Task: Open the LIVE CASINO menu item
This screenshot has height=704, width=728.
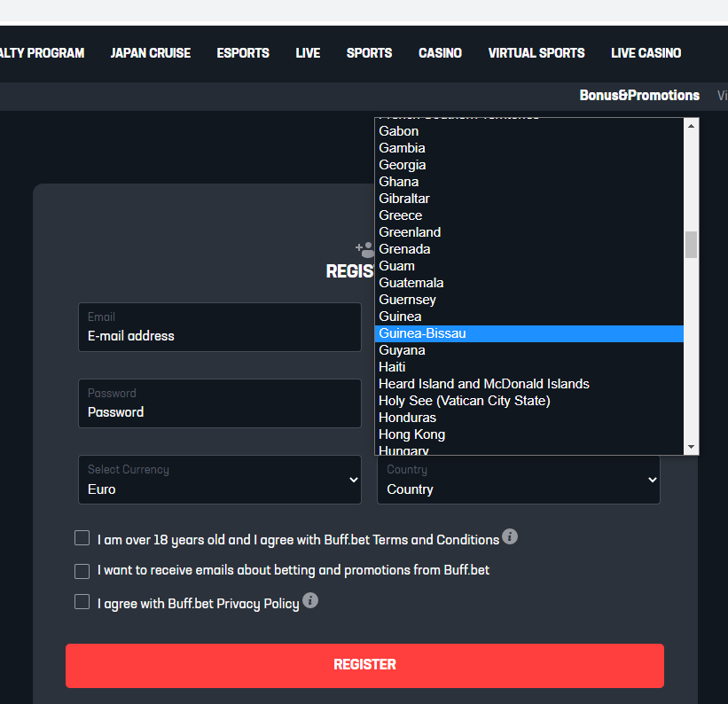Action: [x=646, y=53]
